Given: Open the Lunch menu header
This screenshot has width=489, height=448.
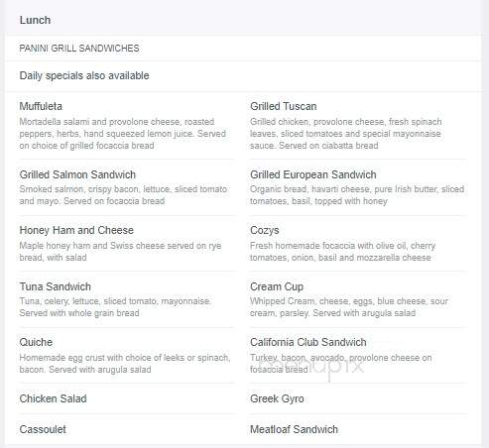Looking at the screenshot, I should pyautogui.click(x=35, y=20).
